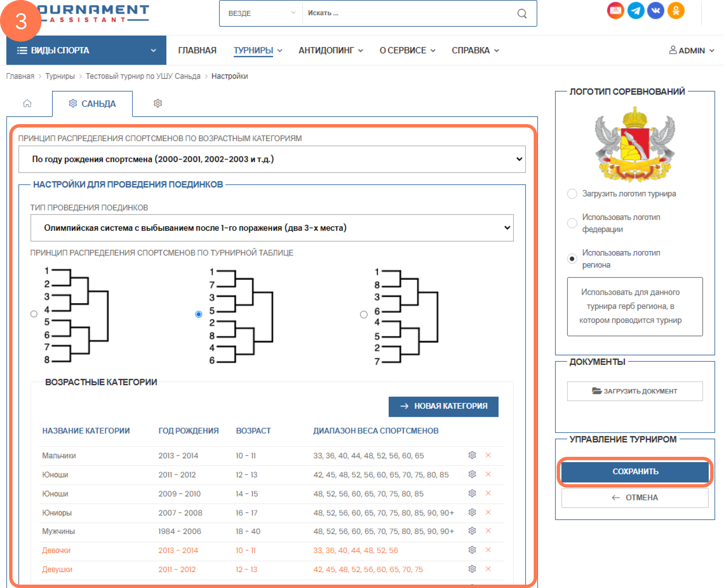Click the 1984 - 2006 birth year cell
This screenshot has width=724, height=588.
point(179,531)
